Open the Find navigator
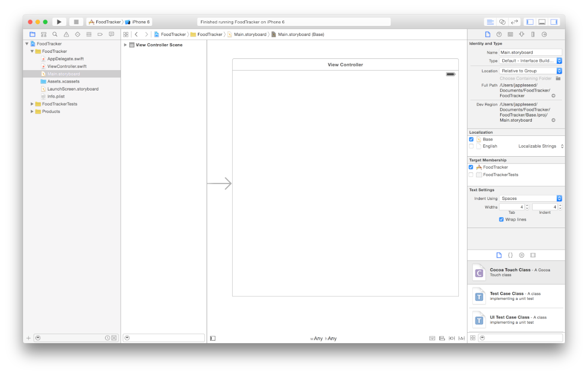The image size is (588, 376). coord(55,34)
